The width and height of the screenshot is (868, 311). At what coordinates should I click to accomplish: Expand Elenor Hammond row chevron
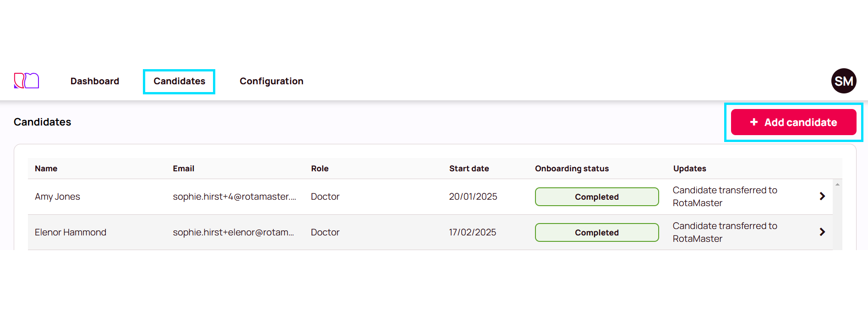point(822,232)
